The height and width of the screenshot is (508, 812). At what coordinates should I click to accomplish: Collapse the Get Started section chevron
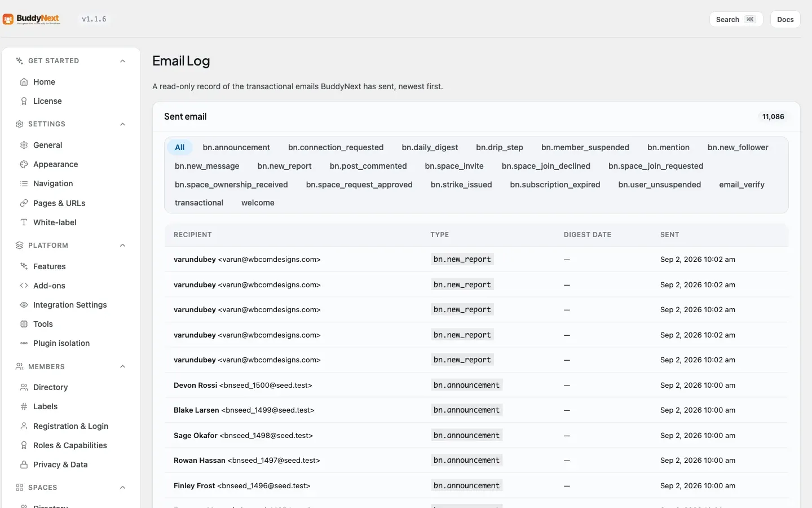(123, 61)
